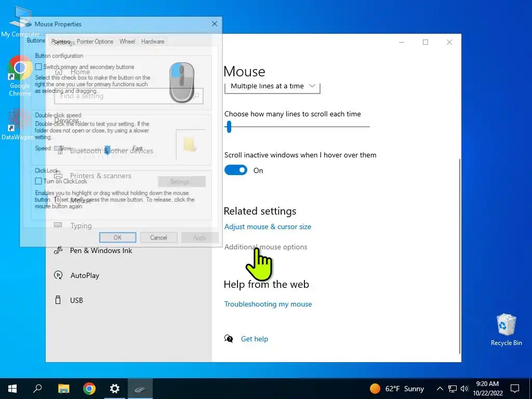The image size is (532, 399).
Task: Open the My Computer desktop icon
Action: point(20,21)
